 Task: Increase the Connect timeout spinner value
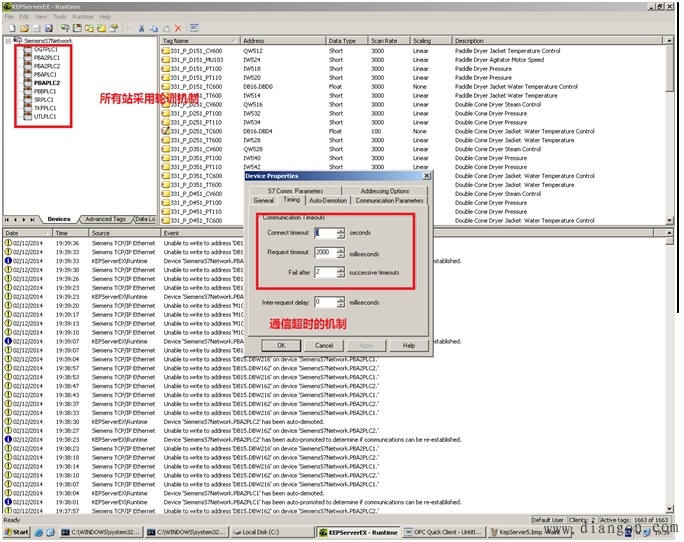[x=341, y=230]
